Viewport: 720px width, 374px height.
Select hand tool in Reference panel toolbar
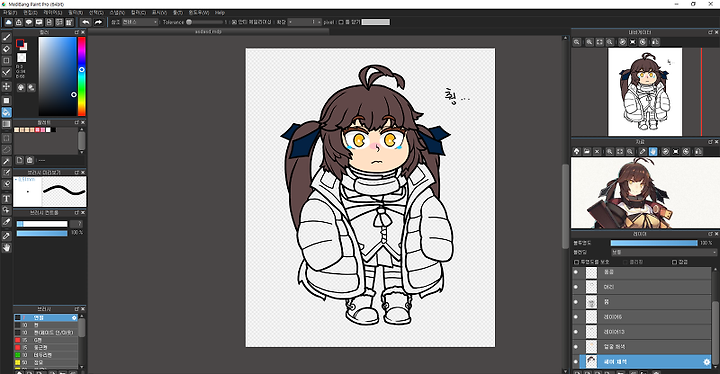coord(653,151)
